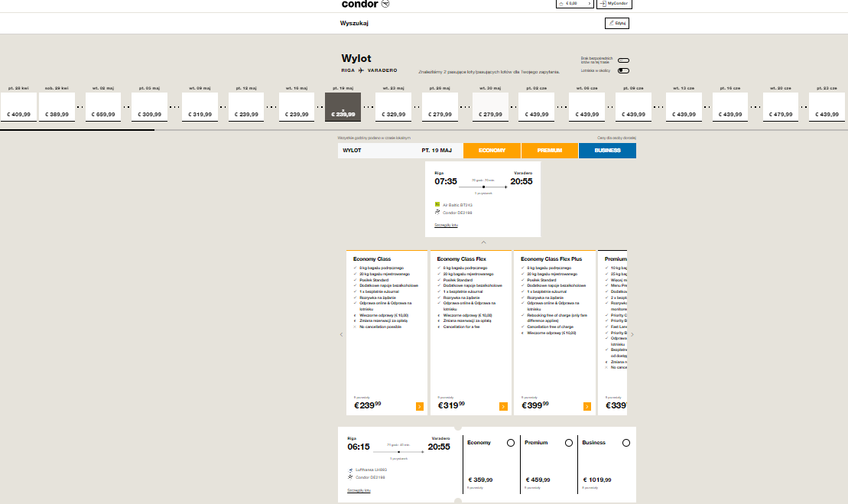Viewport: 848px width, 504px height.
Task: Click the Economy Class card title
Action: click(x=372, y=259)
